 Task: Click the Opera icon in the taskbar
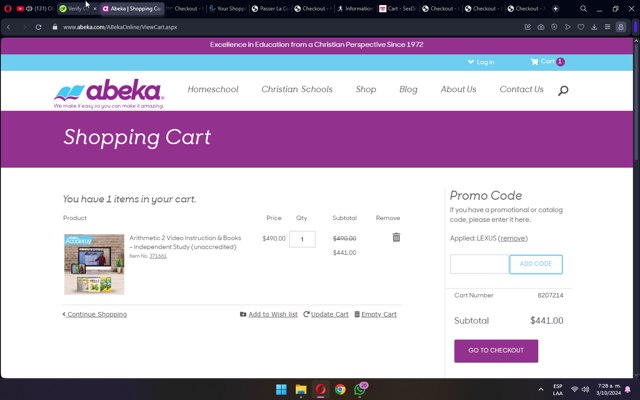coord(320,389)
